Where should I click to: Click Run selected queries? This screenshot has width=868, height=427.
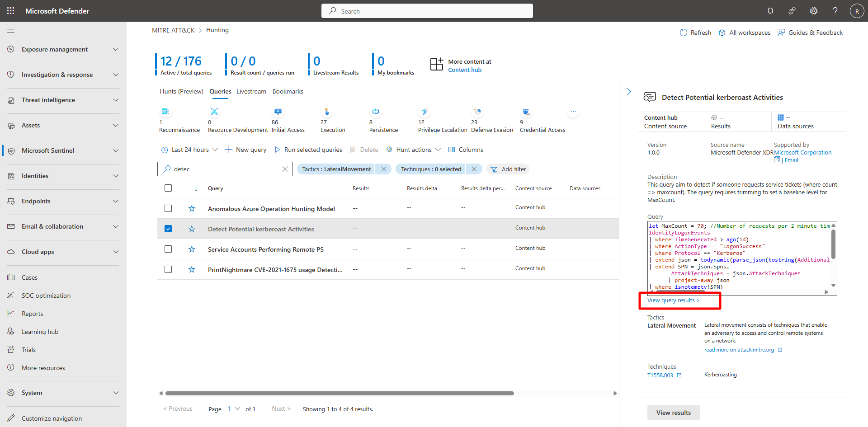(x=308, y=150)
